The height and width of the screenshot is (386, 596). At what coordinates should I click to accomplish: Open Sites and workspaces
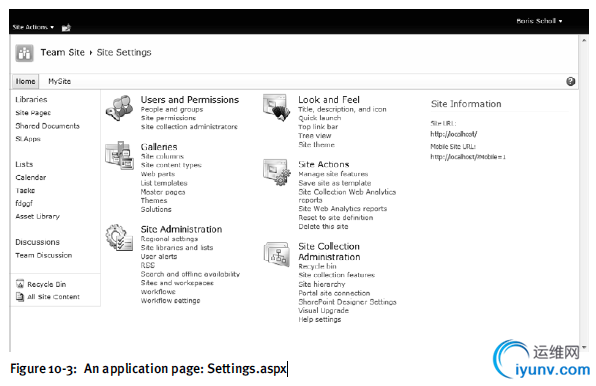click(177, 283)
